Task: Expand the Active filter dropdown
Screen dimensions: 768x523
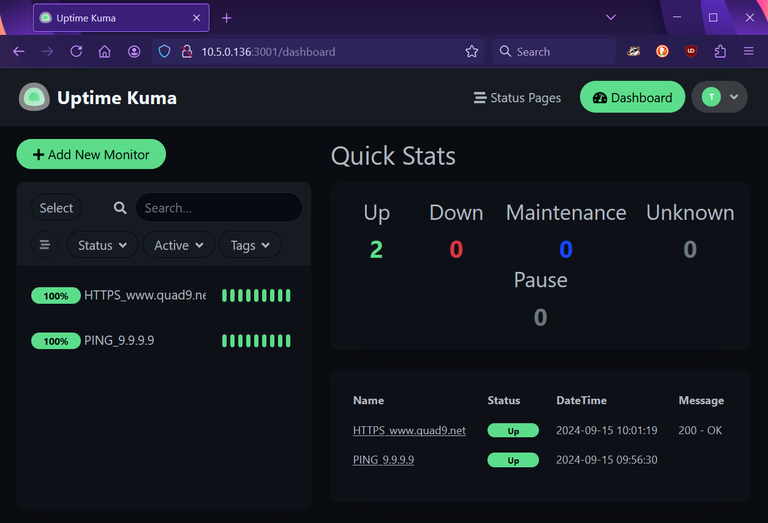Action: (179, 245)
